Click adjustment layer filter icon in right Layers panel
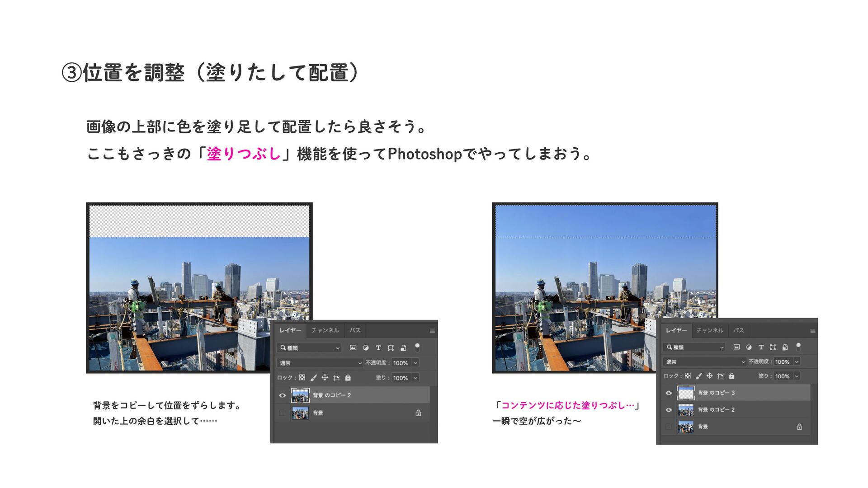Screen dimensions: 868x488 [749, 347]
